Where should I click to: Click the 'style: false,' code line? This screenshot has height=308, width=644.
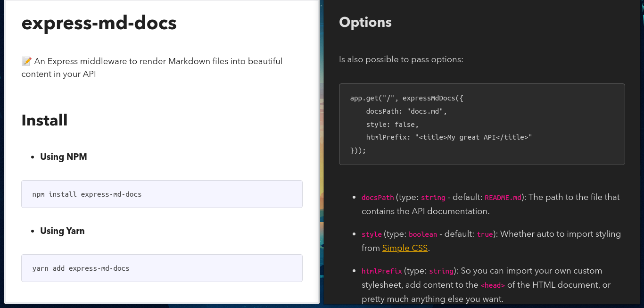tap(392, 125)
